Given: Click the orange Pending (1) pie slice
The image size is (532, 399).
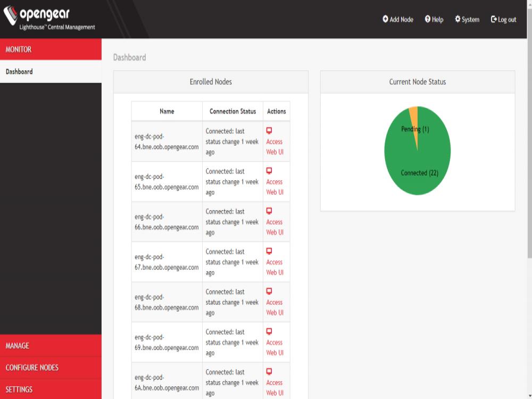Looking at the screenshot, I should click(414, 119).
